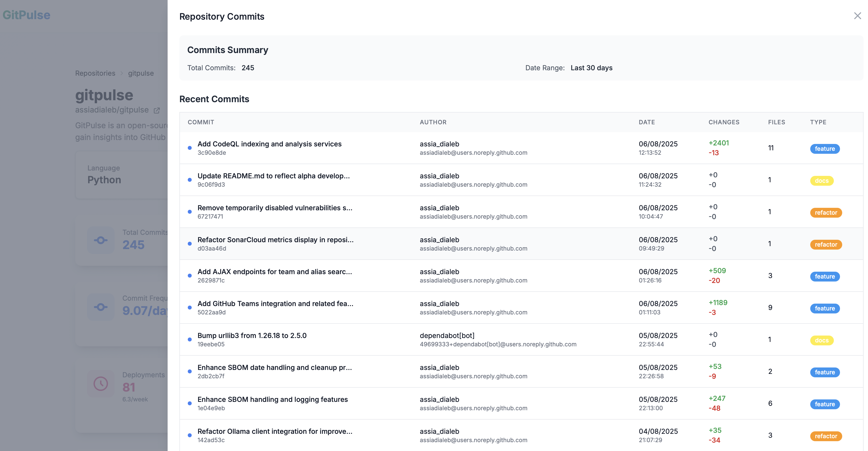The width and height of the screenshot is (868, 451).
Task: Click the Total Commits card icon
Action: [x=101, y=240]
